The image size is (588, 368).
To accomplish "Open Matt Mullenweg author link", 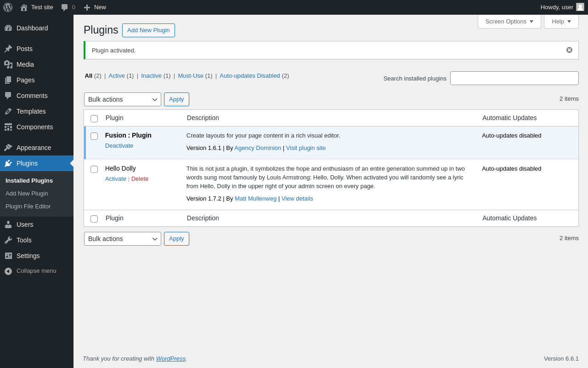I will (x=256, y=199).
